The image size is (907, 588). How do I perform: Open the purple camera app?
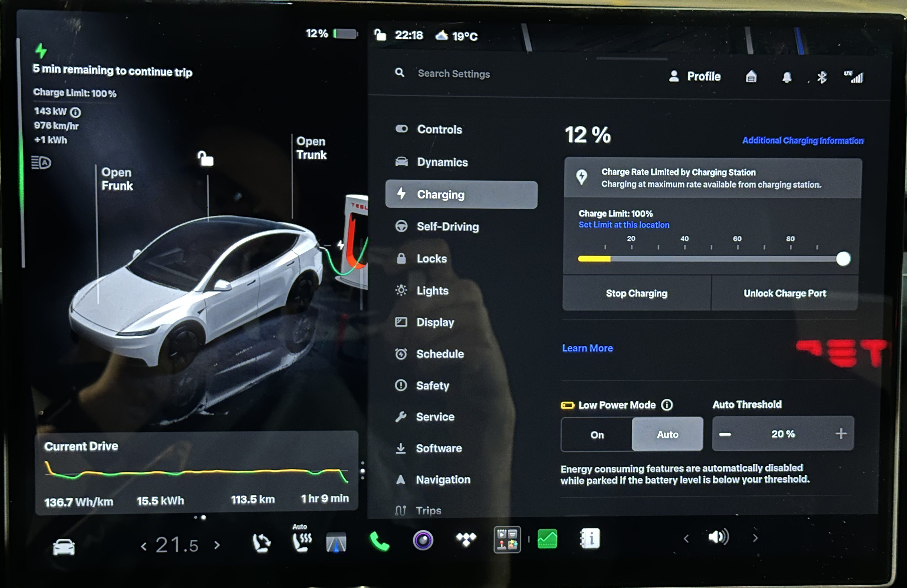(x=423, y=540)
